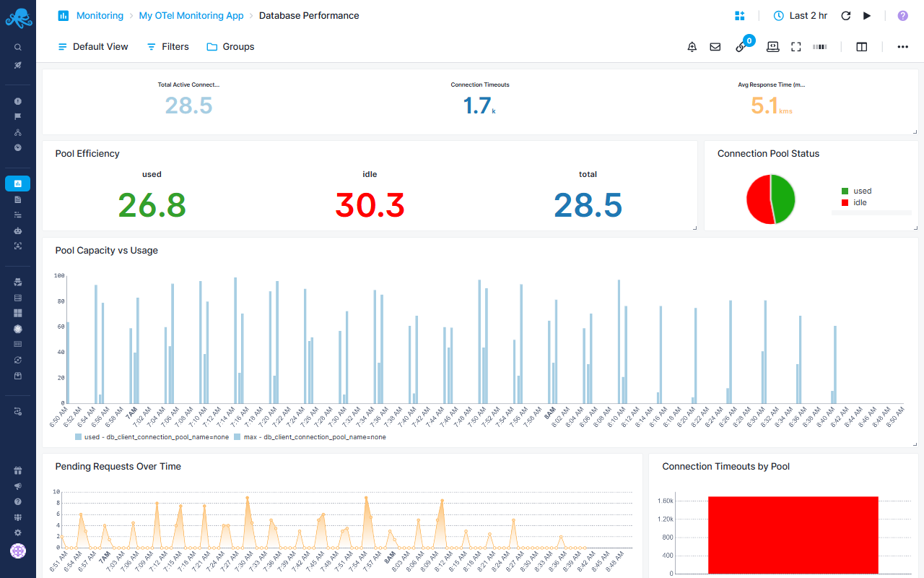Enter TV/kiosk mode via laptop icon
924x578 pixels.
pos(772,46)
